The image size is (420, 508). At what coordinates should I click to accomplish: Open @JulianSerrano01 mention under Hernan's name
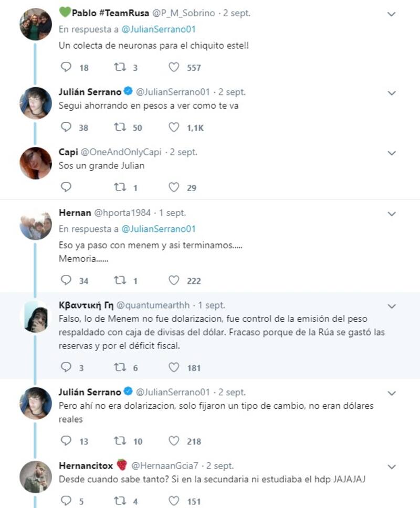pos(159,229)
